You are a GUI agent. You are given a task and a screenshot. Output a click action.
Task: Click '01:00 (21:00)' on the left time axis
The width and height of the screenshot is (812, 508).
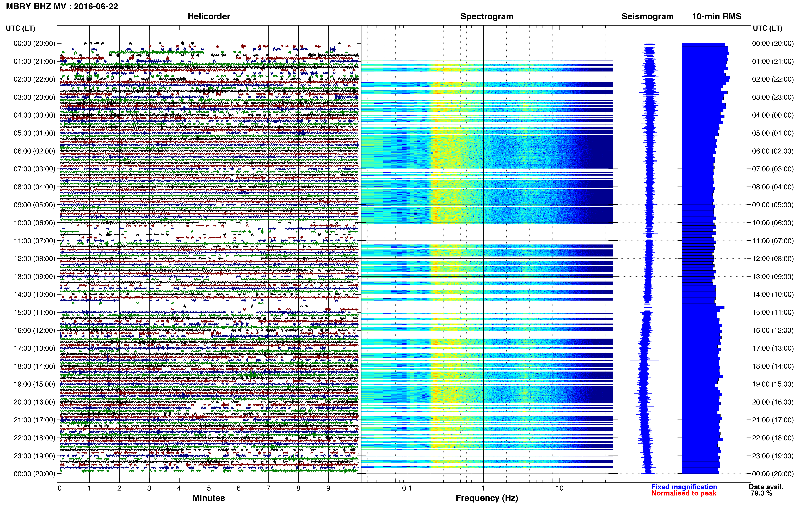coord(34,62)
